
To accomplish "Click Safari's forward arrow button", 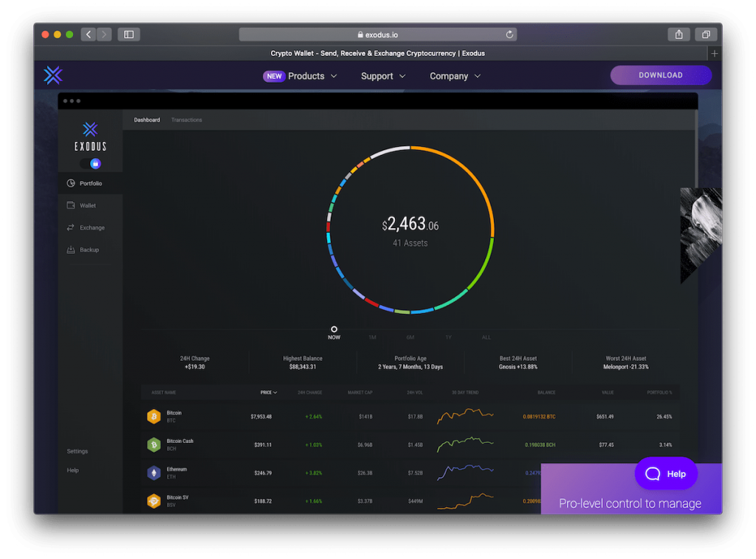I will pos(103,34).
